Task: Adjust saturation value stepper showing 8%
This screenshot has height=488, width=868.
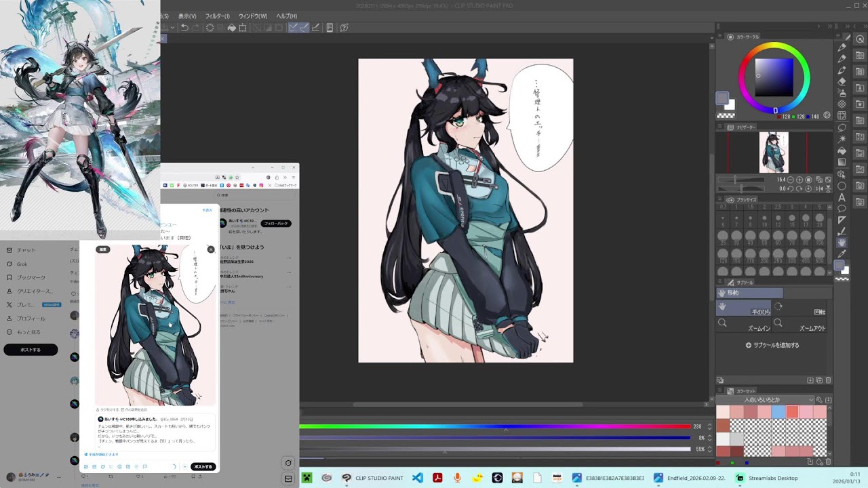Action: pyautogui.click(x=709, y=438)
